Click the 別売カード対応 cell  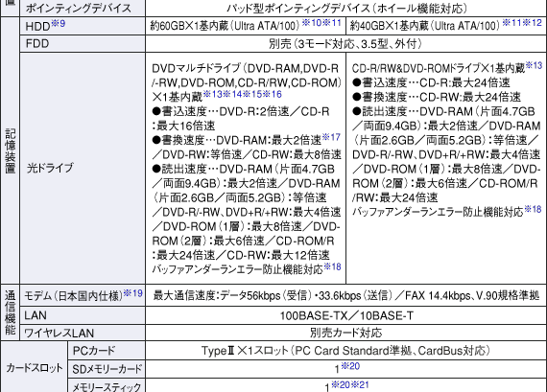[x=346, y=333]
